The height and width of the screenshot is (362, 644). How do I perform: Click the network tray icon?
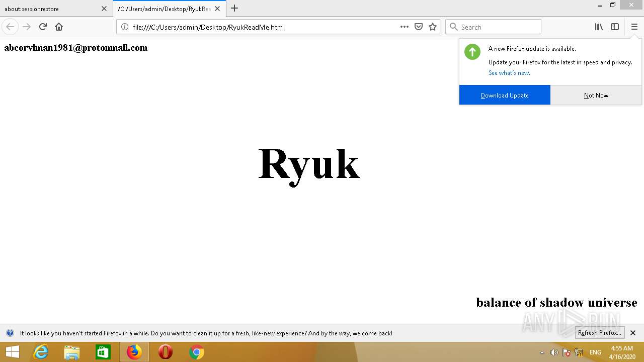pos(579,352)
